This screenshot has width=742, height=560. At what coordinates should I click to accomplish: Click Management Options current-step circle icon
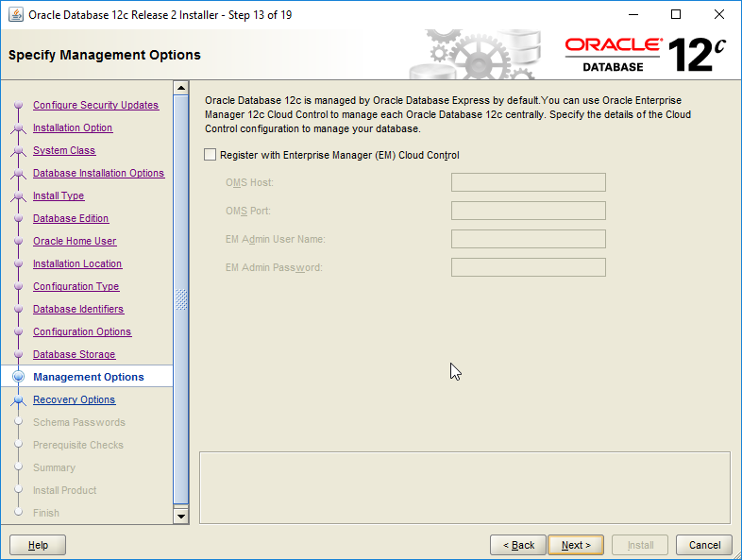coord(19,377)
